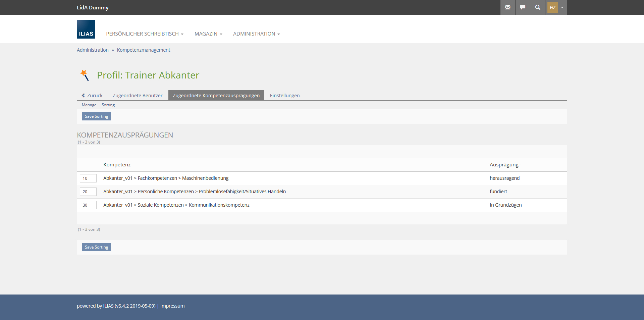
Task: Click the top Save Sorting button
Action: point(96,116)
